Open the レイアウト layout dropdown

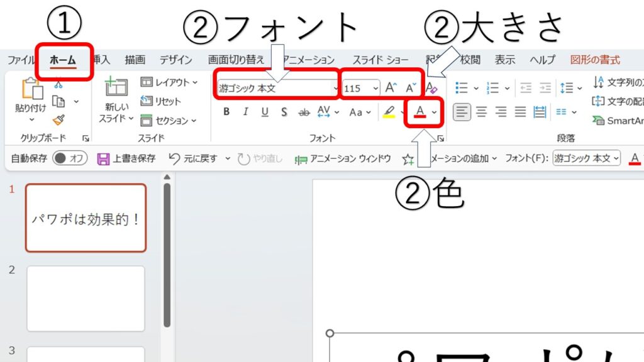point(169,82)
